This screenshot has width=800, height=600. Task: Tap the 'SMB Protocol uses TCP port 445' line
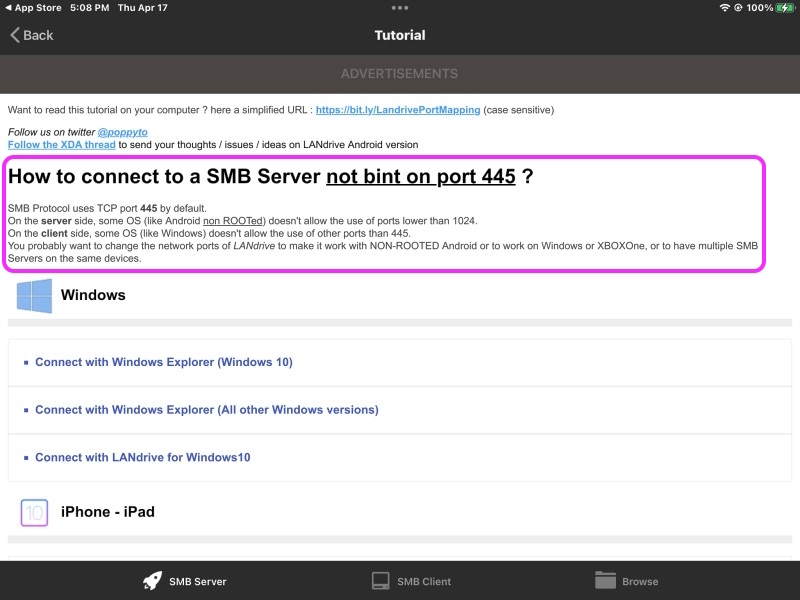107,208
